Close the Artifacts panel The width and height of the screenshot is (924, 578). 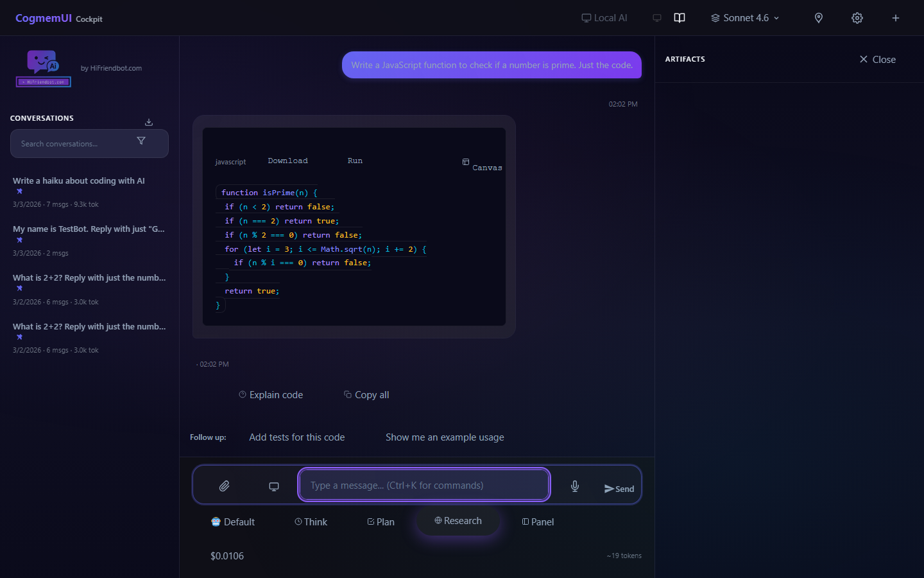tap(877, 59)
